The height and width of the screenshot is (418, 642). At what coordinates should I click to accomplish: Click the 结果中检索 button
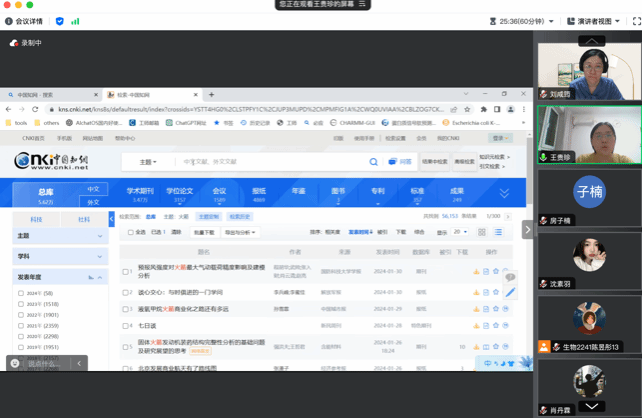click(x=434, y=161)
